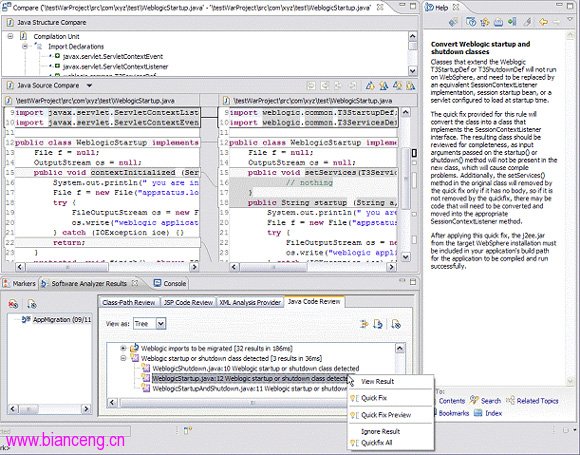The image size is (580, 455).
Task: Switch to the Markers tab
Action: (x=19, y=283)
